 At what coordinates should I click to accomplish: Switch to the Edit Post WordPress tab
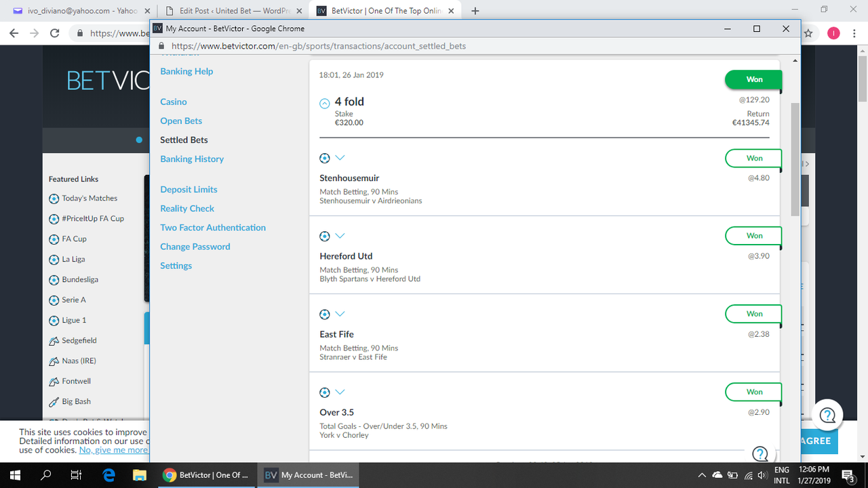[x=232, y=11]
